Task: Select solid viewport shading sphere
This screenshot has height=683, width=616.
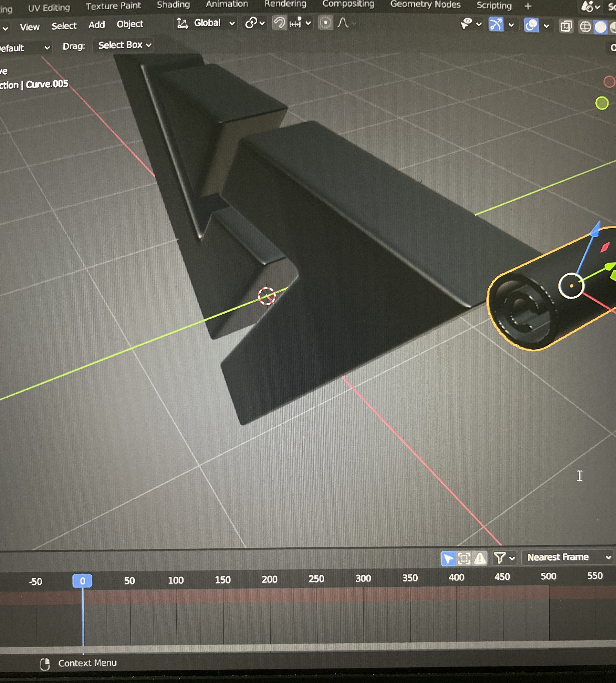Action: click(x=601, y=27)
